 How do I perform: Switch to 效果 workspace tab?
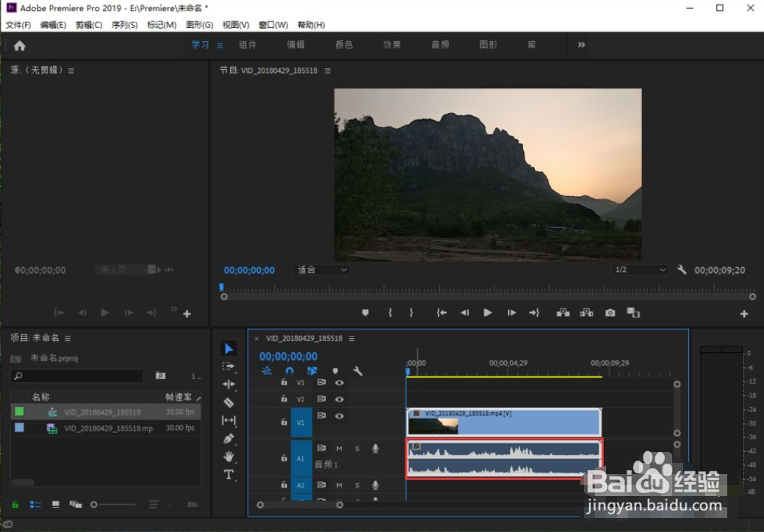pos(392,45)
